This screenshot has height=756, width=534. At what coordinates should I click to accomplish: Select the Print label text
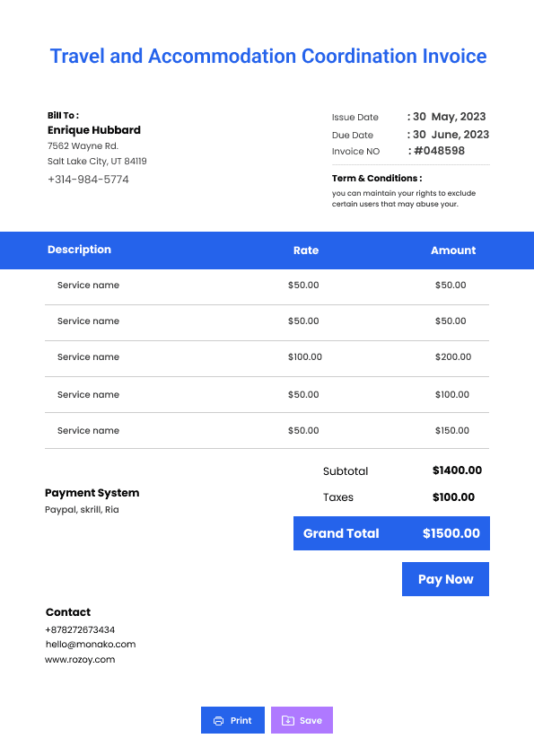[241, 720]
